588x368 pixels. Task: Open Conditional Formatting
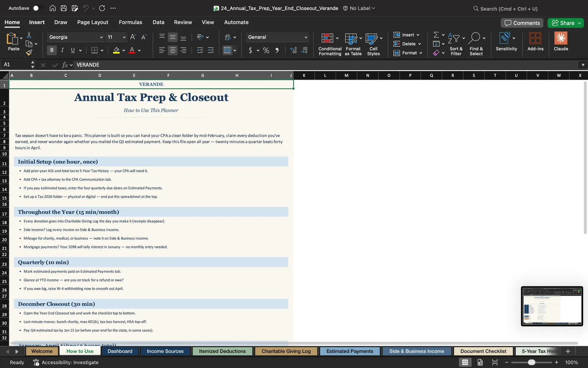pos(330,44)
